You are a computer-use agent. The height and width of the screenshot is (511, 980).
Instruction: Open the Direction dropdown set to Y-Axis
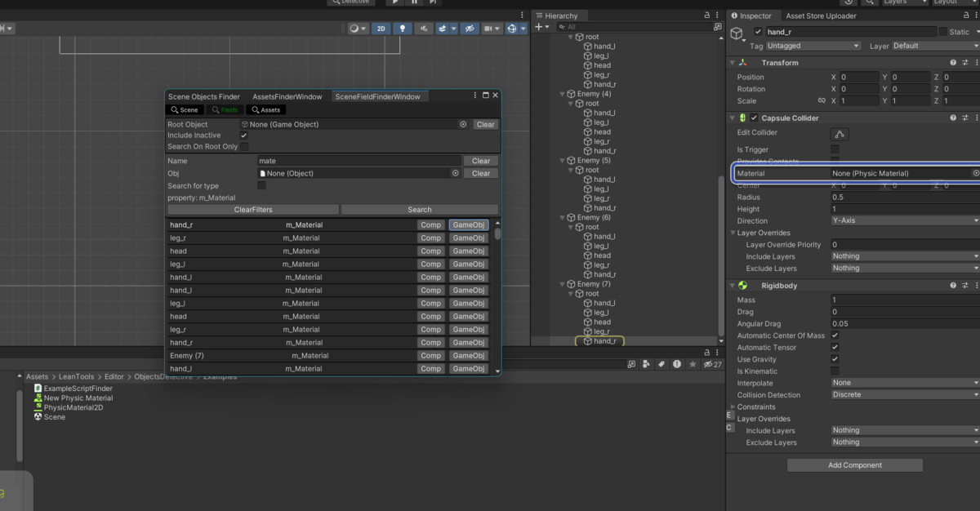[904, 221]
